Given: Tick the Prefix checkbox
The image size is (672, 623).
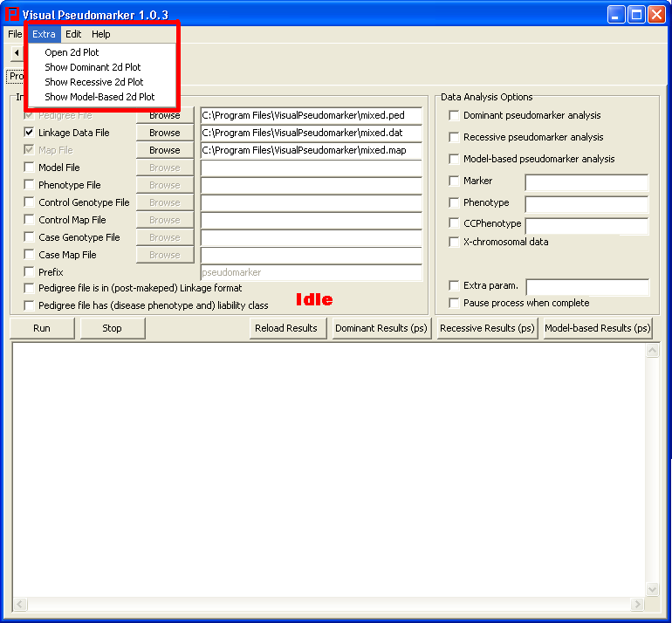Looking at the screenshot, I should [29, 272].
